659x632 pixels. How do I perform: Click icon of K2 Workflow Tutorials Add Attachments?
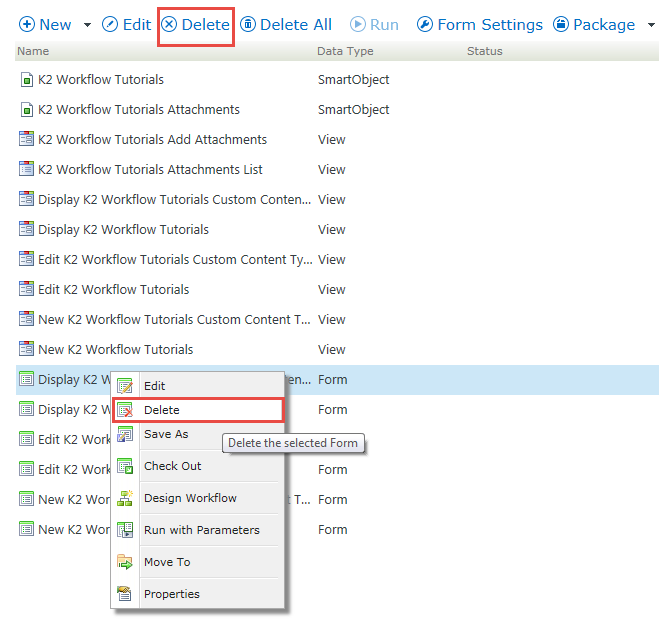[x=26, y=140]
